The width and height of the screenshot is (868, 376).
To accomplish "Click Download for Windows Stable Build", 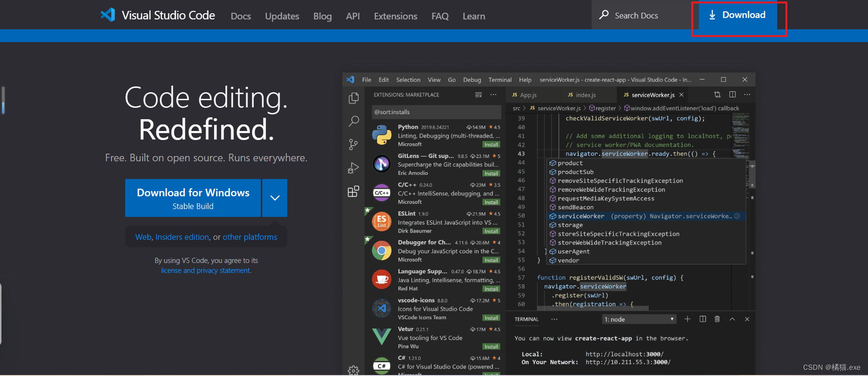I will tap(193, 198).
